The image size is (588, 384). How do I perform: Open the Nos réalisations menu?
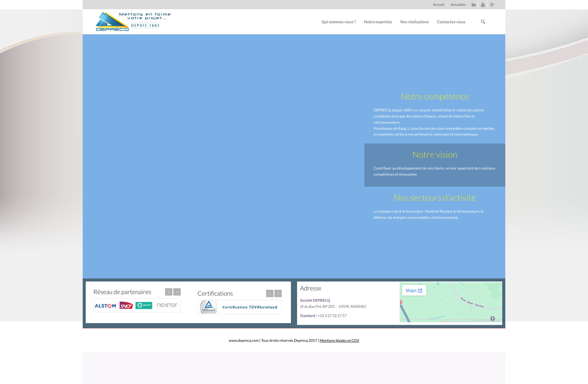pyautogui.click(x=414, y=22)
